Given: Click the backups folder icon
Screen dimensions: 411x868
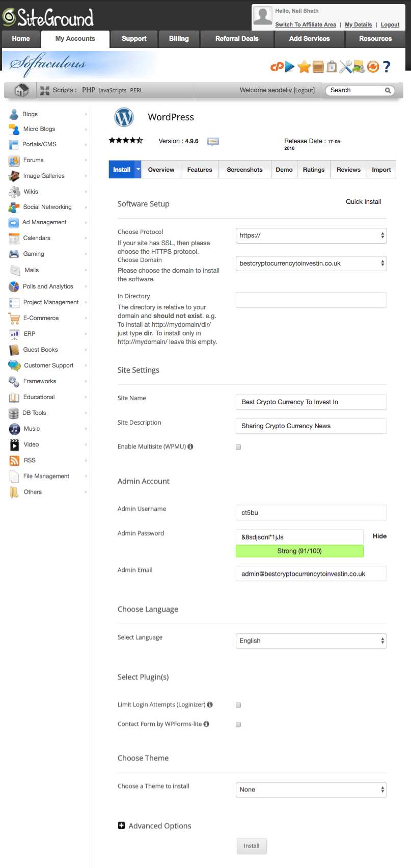Looking at the screenshot, I should pos(359,66).
